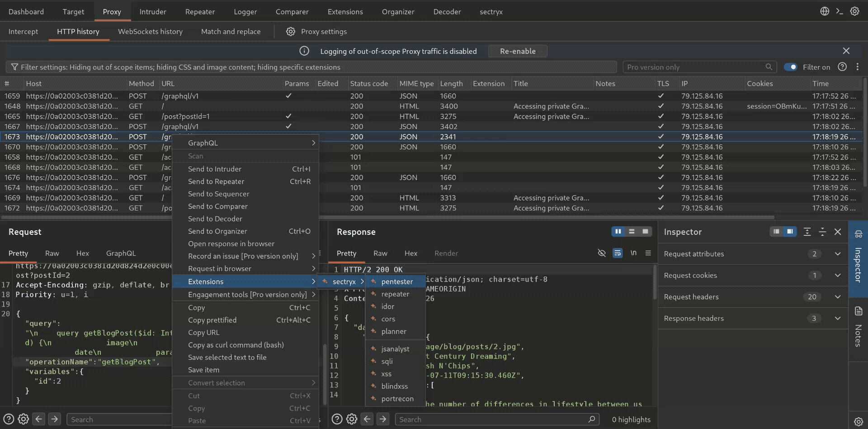Image resolution: width=868 pixels, height=429 pixels.
Task: Go to previous match in Request pane
Action: [x=39, y=419]
